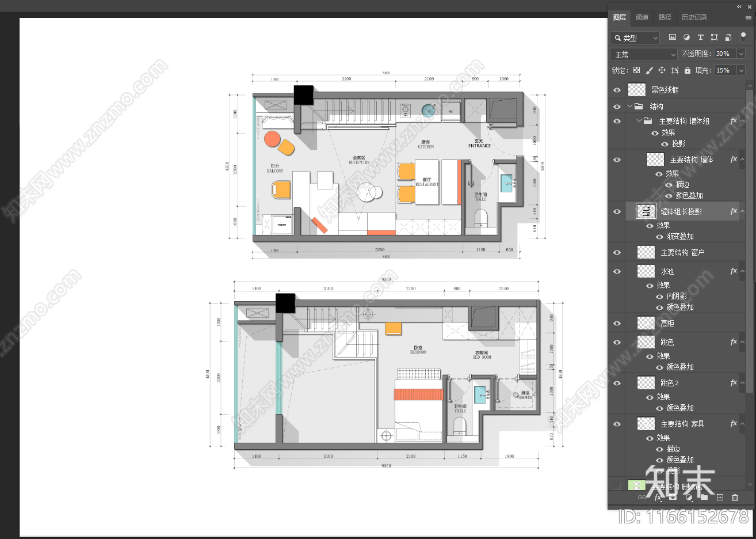Click the fill 15% value field
The image size is (756, 539).
[x=725, y=70]
